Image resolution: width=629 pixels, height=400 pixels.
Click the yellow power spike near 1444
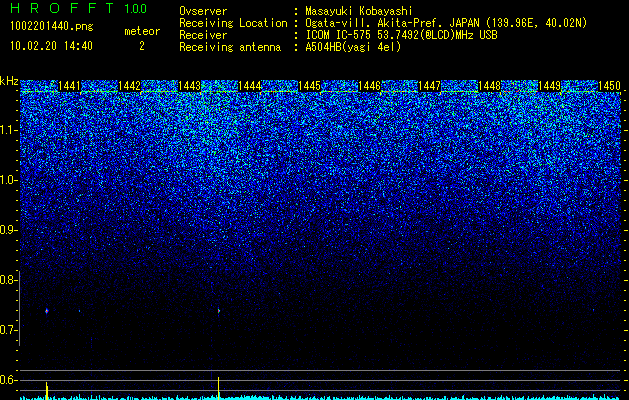tap(219, 388)
